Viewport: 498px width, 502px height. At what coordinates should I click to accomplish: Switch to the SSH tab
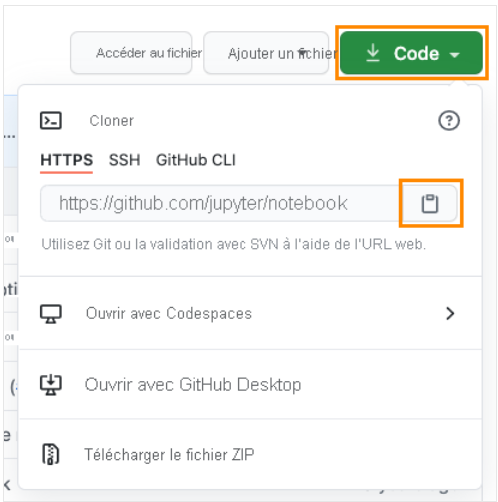124,160
